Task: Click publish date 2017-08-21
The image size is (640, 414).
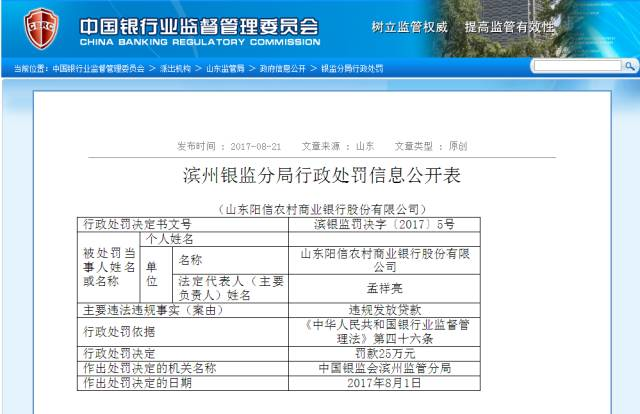Action: click(256, 147)
